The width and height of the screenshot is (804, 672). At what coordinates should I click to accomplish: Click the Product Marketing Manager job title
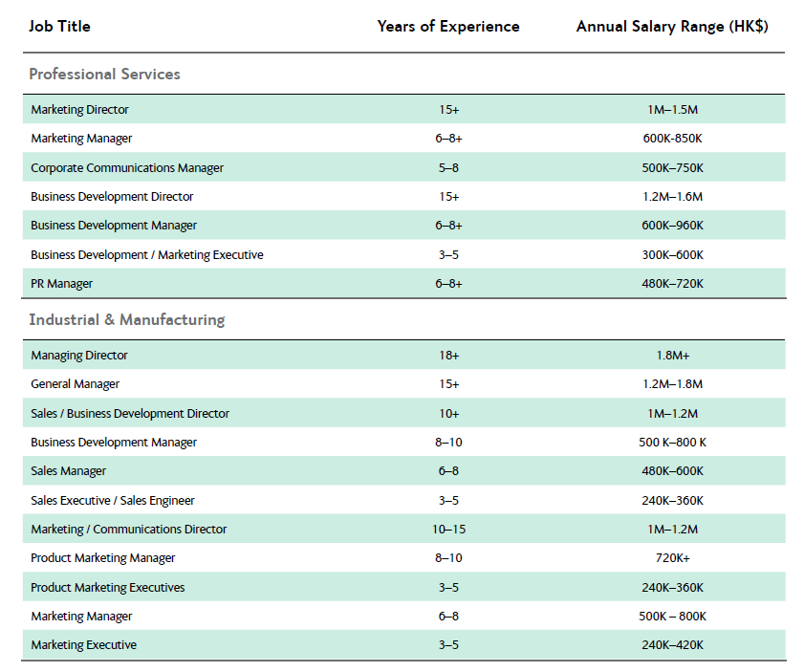(102, 557)
